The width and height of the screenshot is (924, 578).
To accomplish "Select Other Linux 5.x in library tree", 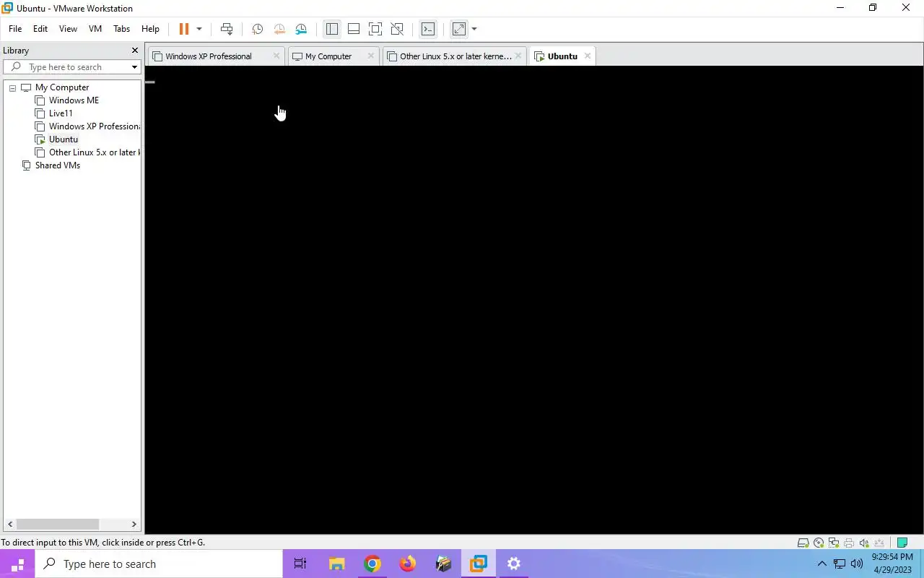I will pyautogui.click(x=95, y=152).
